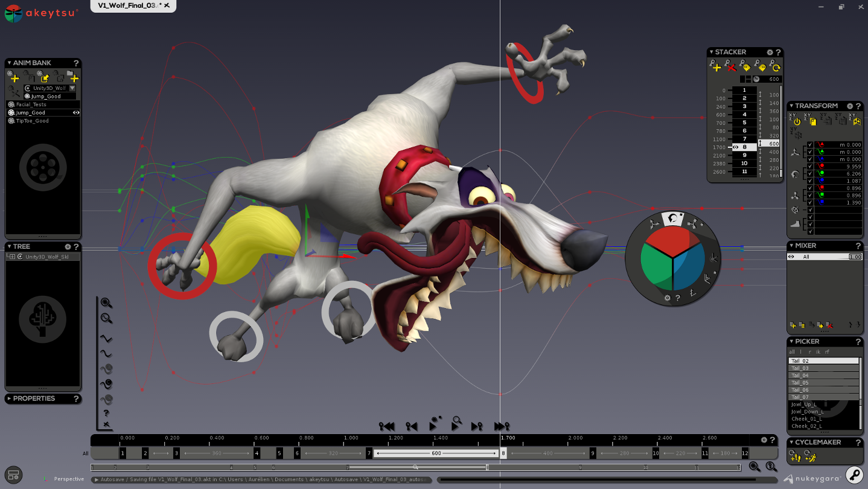This screenshot has height=489, width=868.
Task: Click the layout icon in bottom-left corner
Action: pyautogui.click(x=14, y=475)
